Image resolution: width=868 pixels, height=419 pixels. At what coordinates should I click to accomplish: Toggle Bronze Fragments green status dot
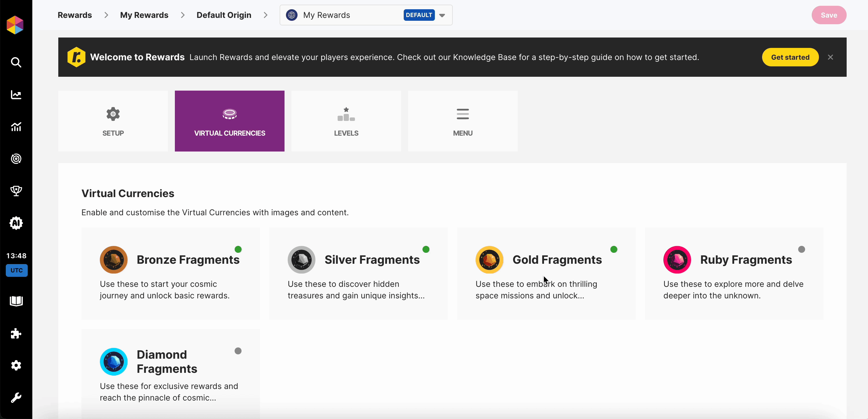[x=238, y=249]
